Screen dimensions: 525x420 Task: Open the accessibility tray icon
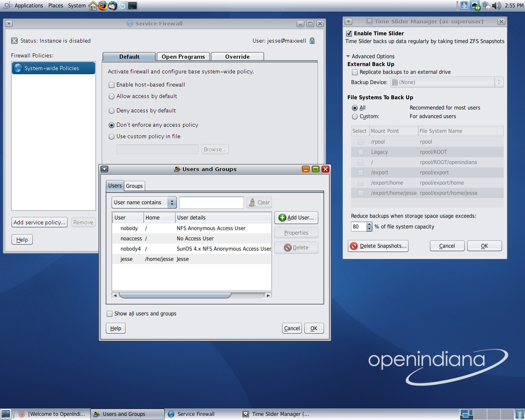click(464, 5)
